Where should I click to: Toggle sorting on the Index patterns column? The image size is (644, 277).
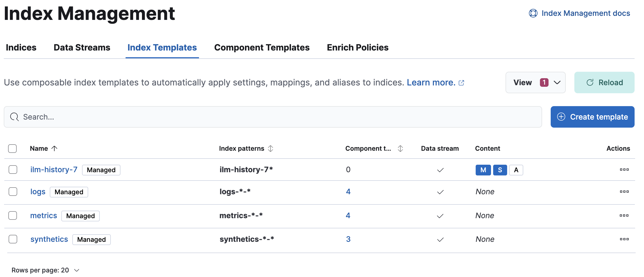[x=271, y=148]
